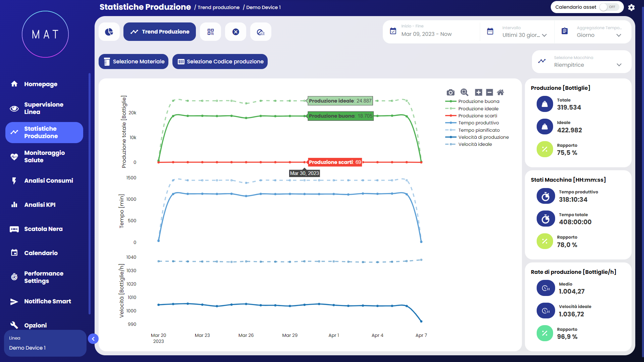This screenshot has width=644, height=362.
Task: Download plot with camera icon
Action: tap(450, 93)
